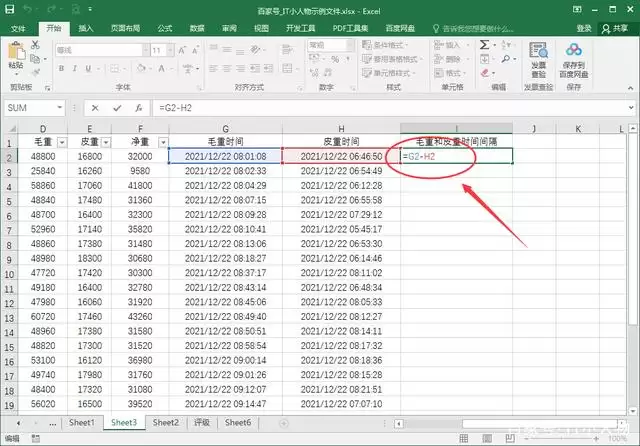The width and height of the screenshot is (640, 446).
Task: Toggle Bold formatting button
Action: (61, 68)
